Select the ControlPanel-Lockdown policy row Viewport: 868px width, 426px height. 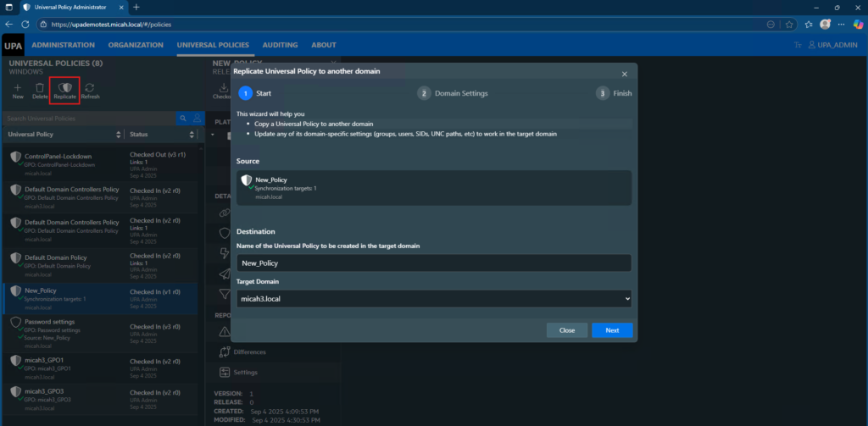[x=64, y=161]
